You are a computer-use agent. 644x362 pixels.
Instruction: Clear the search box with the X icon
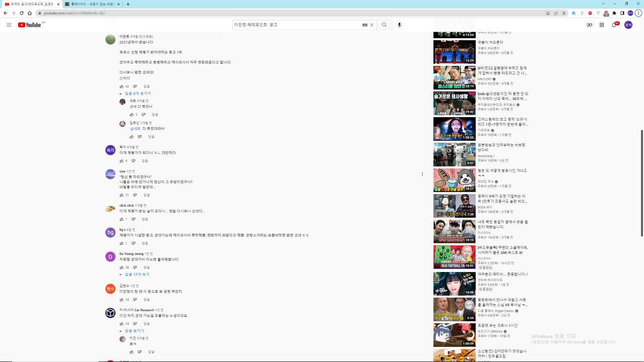click(372, 25)
